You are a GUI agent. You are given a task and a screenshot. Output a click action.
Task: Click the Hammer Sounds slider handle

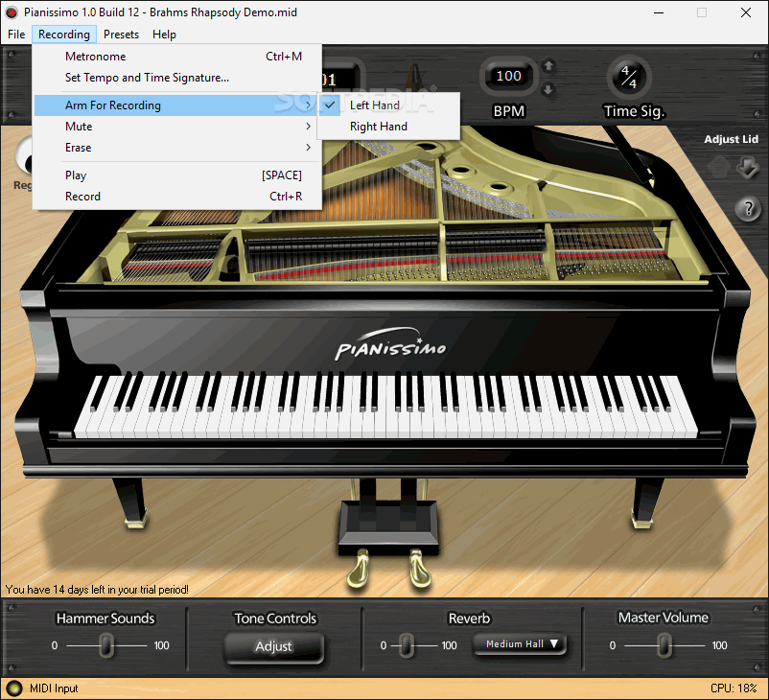[106, 645]
